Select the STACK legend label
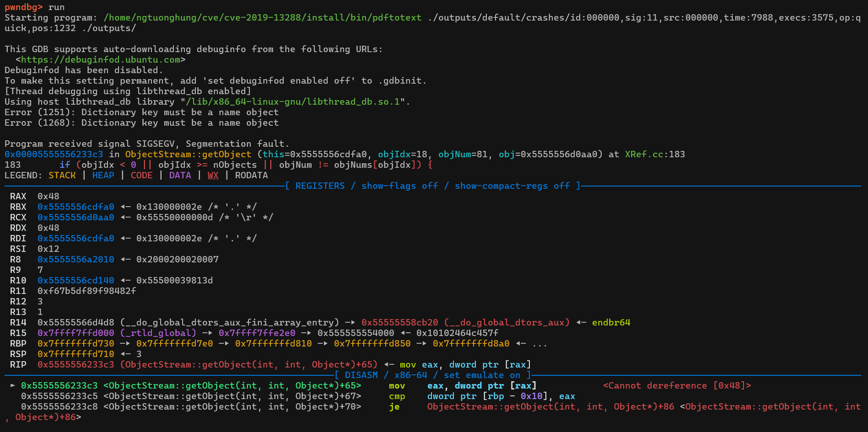The image size is (868, 432). [x=62, y=175]
